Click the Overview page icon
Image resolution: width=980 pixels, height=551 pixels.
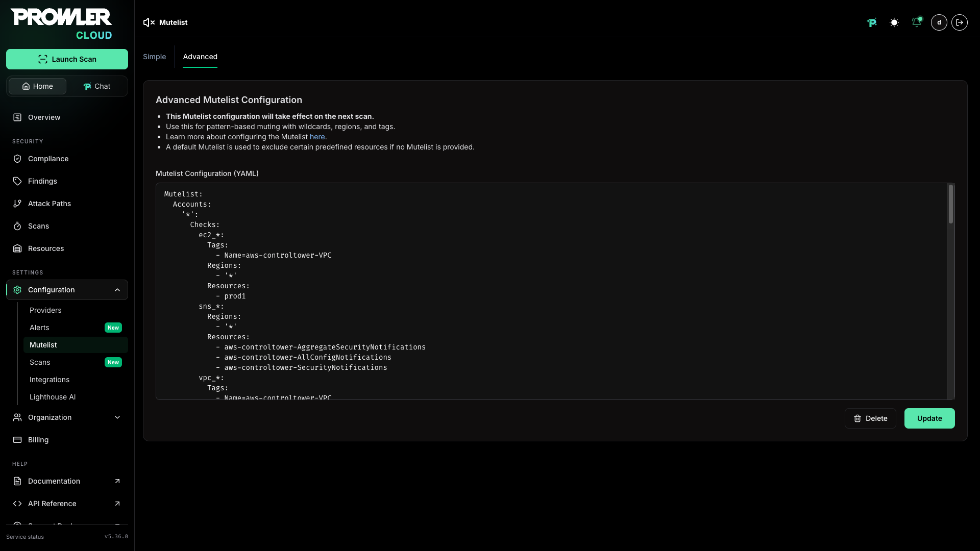(x=17, y=117)
